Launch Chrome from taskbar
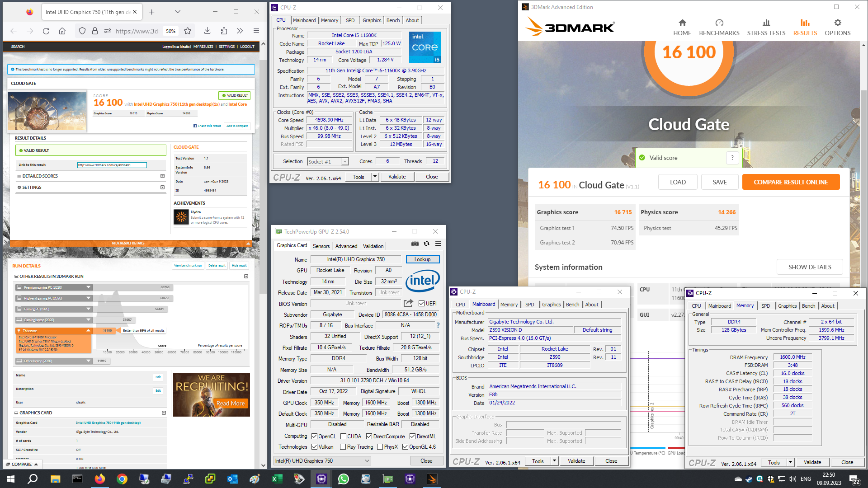Image resolution: width=868 pixels, height=488 pixels. tap(122, 479)
